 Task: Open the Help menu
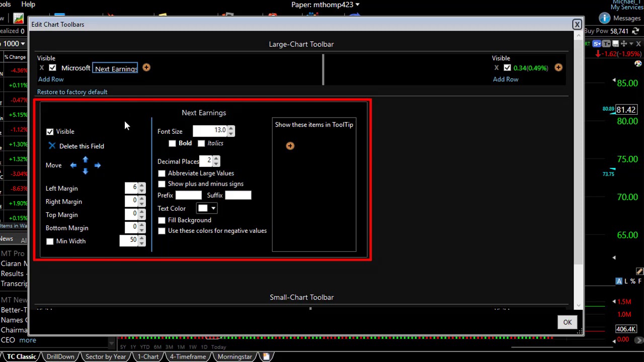click(28, 4)
